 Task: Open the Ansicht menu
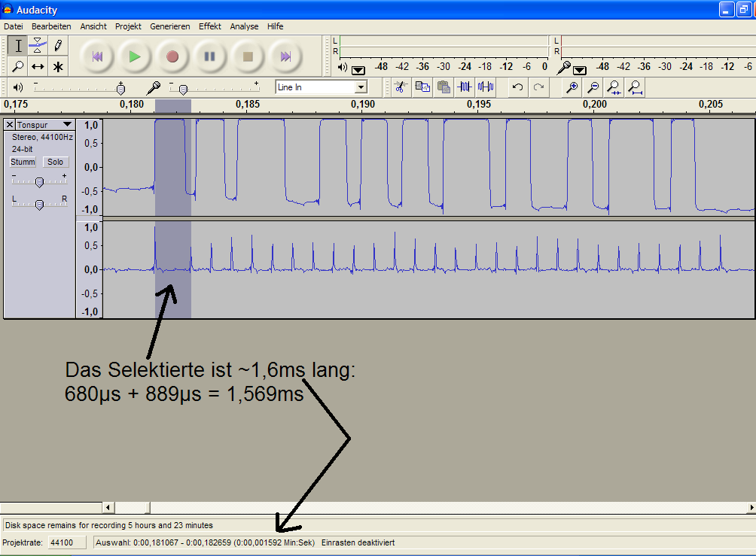pyautogui.click(x=93, y=26)
